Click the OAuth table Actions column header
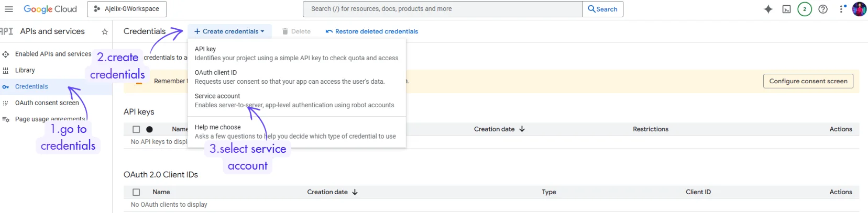This screenshot has height=213, width=868. click(841, 192)
